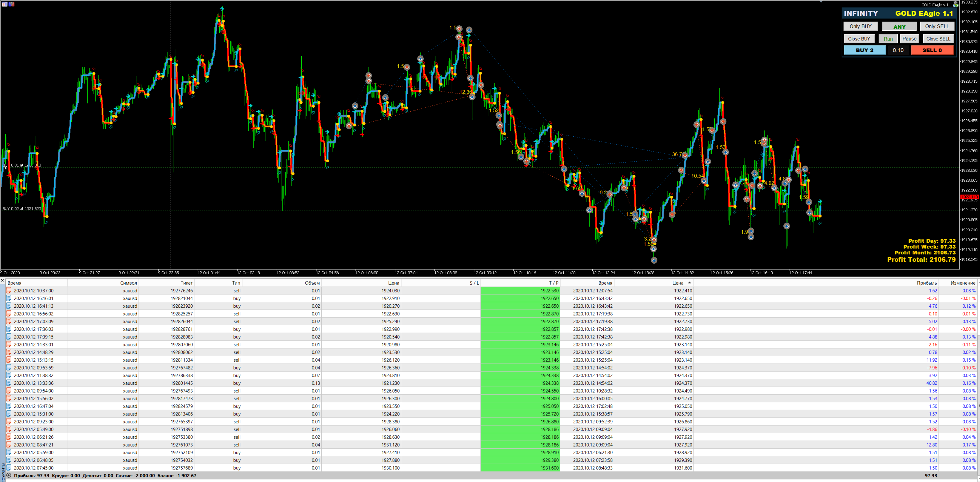Click sell order icon for ticket 192776246
The image size is (980, 482).
click(x=9, y=291)
